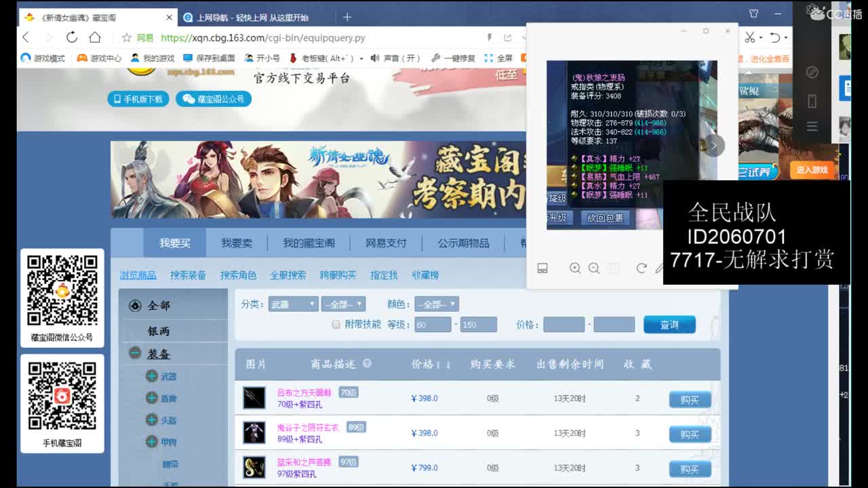Click 开小号 toolbar item

pos(262,58)
